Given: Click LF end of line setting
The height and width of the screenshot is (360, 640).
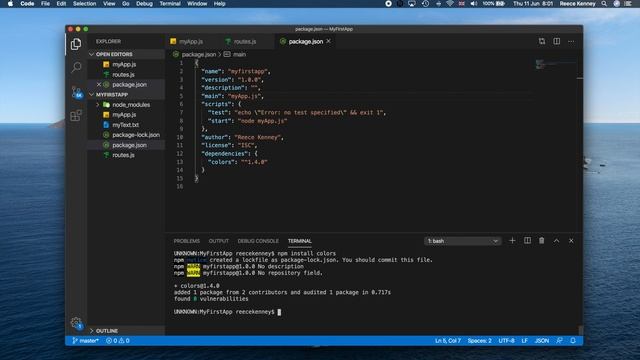Looking at the screenshot, I should click(524, 340).
